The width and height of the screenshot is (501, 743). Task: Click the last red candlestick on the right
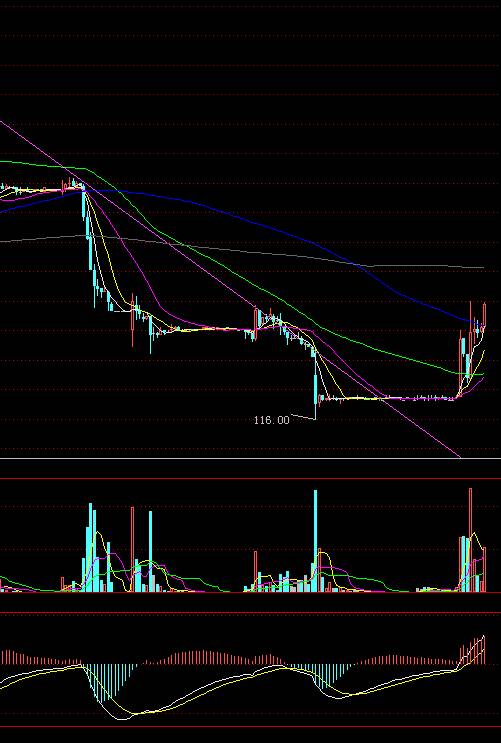tap(484, 315)
